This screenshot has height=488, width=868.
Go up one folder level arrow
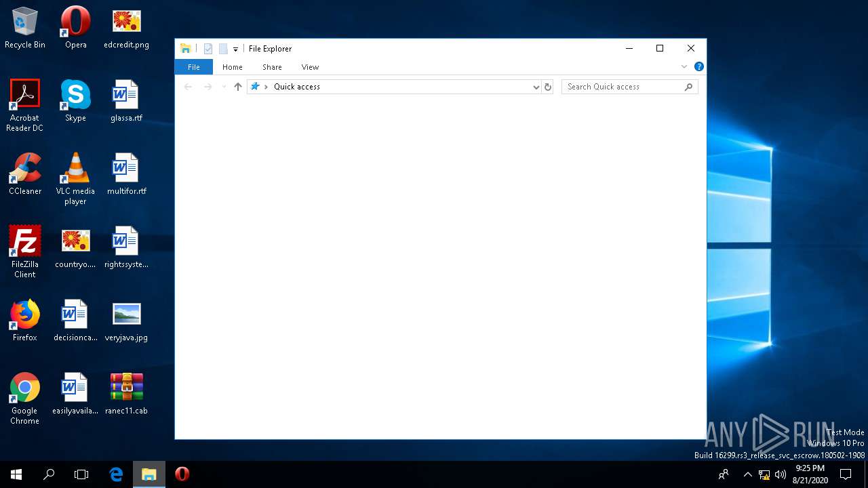point(237,87)
